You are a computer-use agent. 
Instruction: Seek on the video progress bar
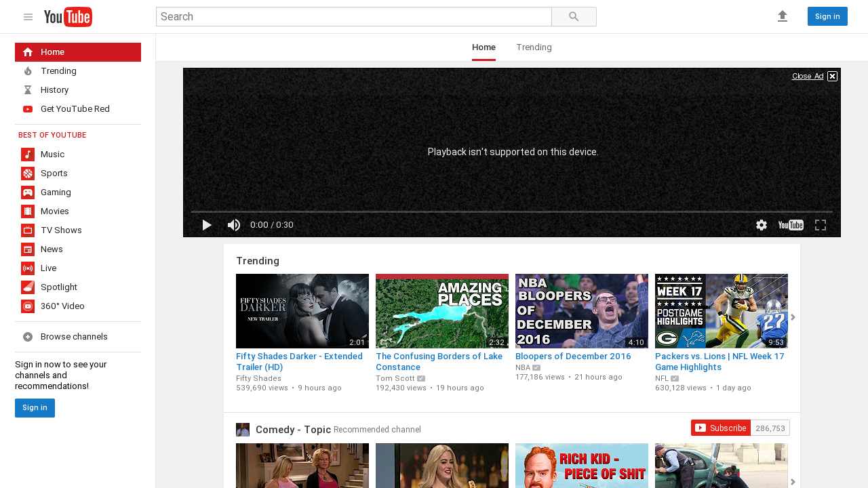pyautogui.click(x=511, y=212)
